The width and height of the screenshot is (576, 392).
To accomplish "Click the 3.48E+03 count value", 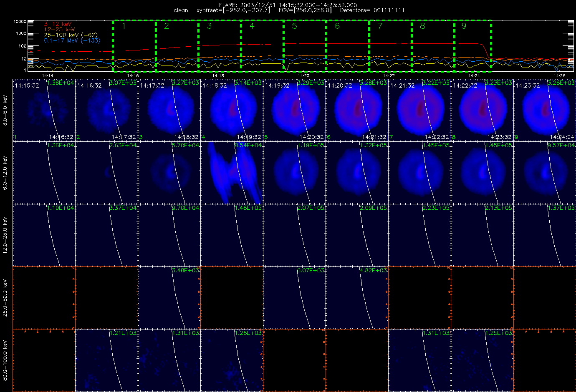I will click(x=185, y=271).
